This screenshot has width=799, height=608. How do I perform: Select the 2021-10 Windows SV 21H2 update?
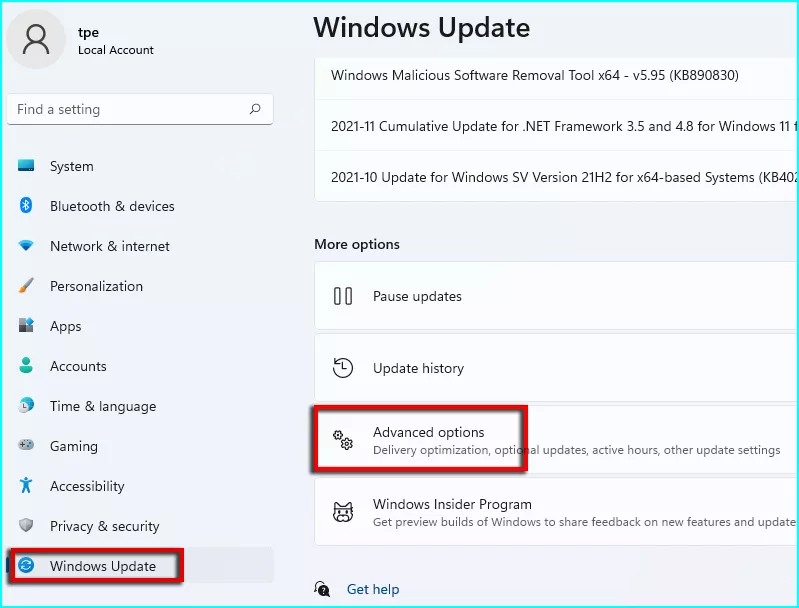556,177
